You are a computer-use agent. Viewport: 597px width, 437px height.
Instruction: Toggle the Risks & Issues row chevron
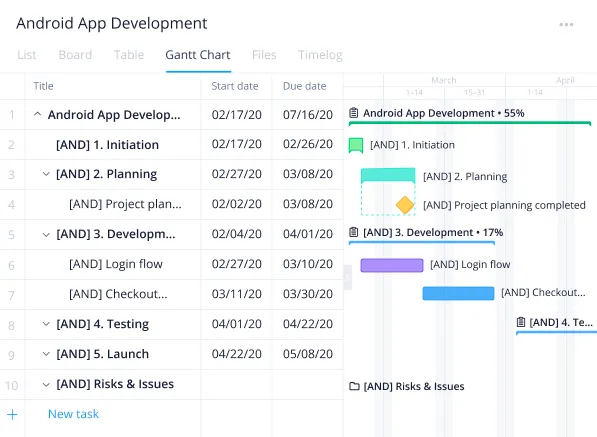click(46, 384)
